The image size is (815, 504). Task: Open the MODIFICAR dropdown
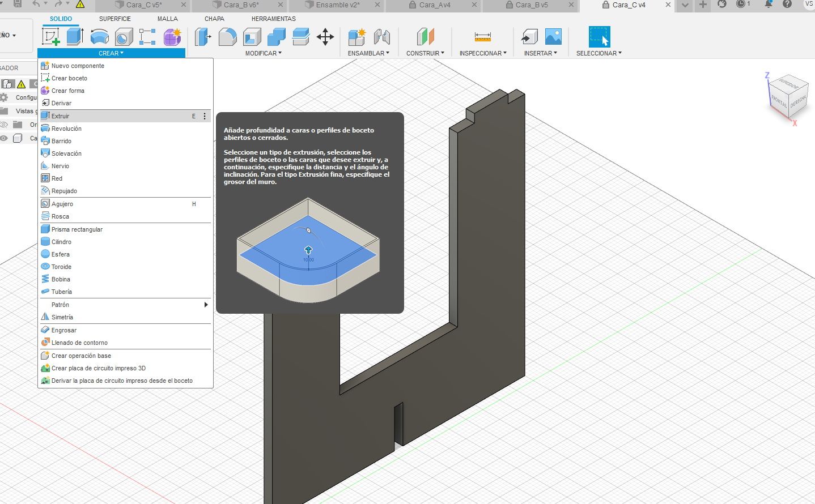[263, 53]
